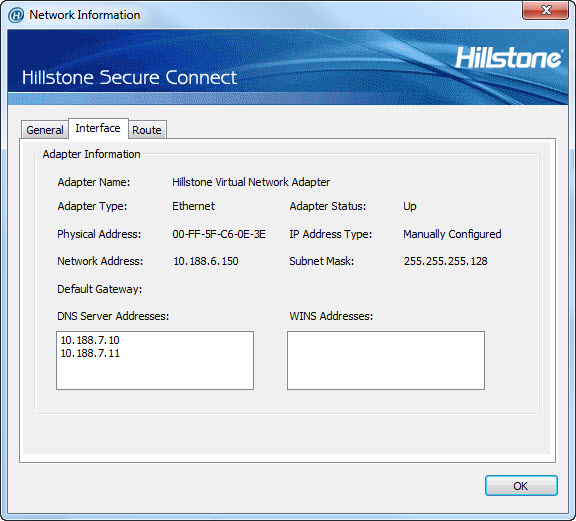Click the Hillstone logo in the banner
The width and height of the screenshot is (576, 521).
coord(509,58)
